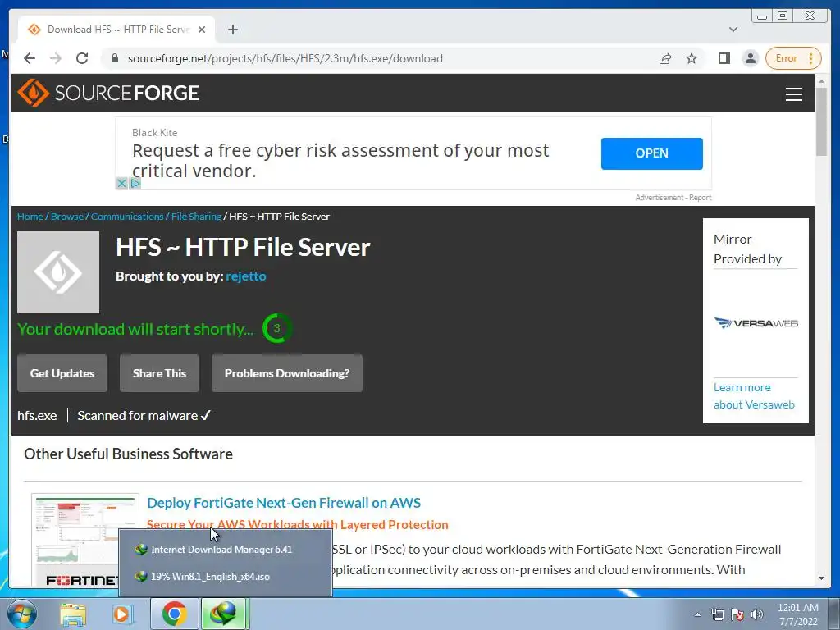Reload the SourceForge page
The image size is (840, 630).
[x=82, y=58]
